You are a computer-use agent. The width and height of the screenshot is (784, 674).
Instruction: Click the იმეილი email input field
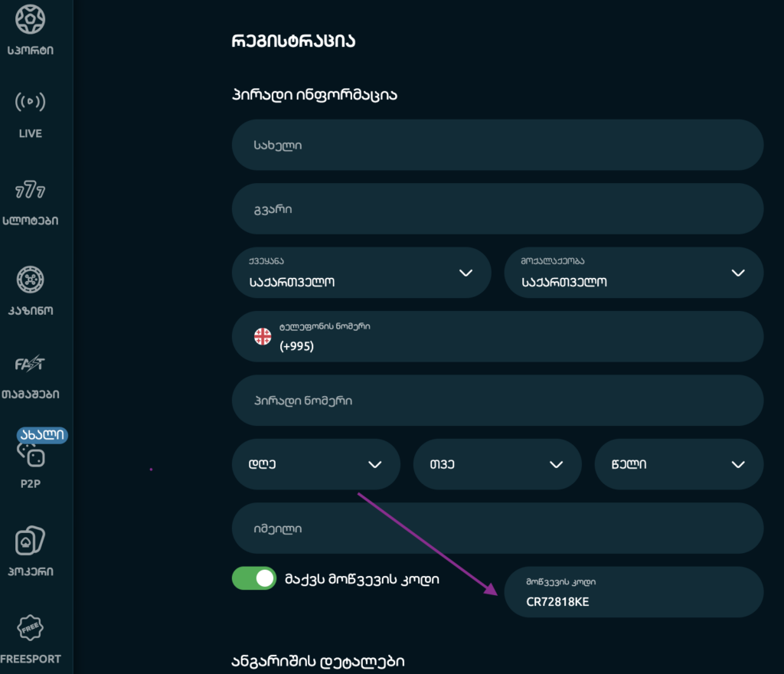click(x=497, y=528)
